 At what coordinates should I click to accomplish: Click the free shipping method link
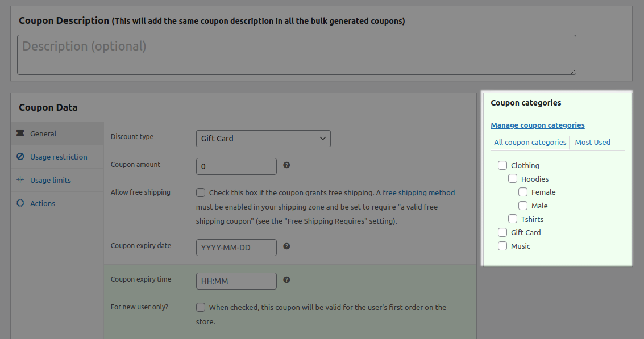point(418,192)
